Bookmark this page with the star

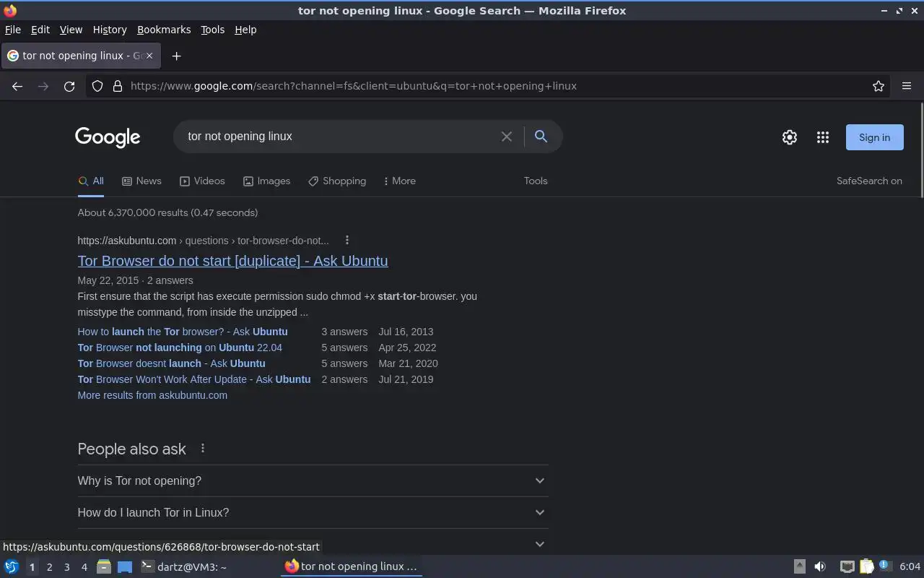click(x=879, y=86)
